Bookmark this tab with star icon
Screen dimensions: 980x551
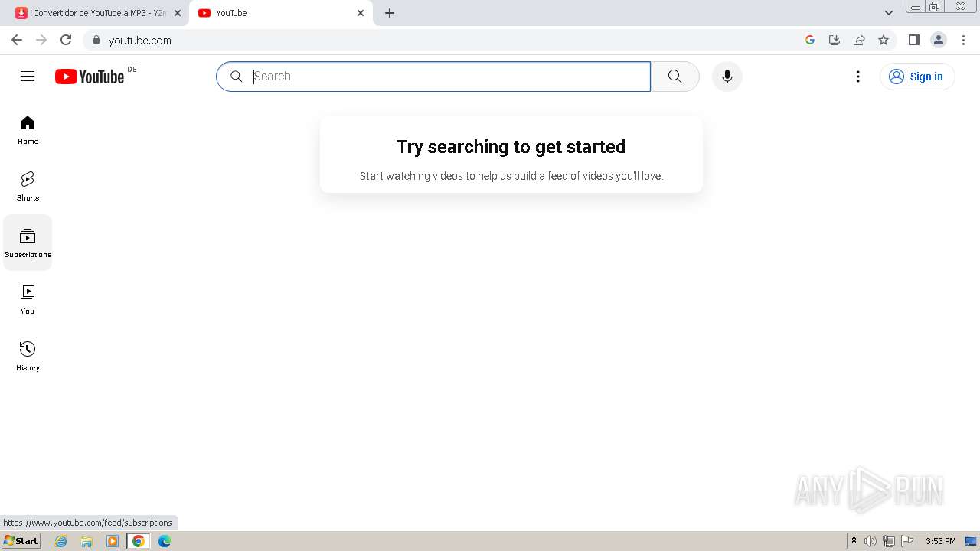click(884, 40)
